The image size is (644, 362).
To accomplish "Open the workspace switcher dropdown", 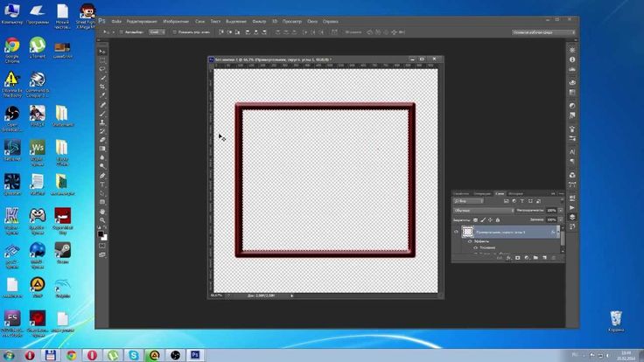I will pyautogui.click(x=541, y=31).
